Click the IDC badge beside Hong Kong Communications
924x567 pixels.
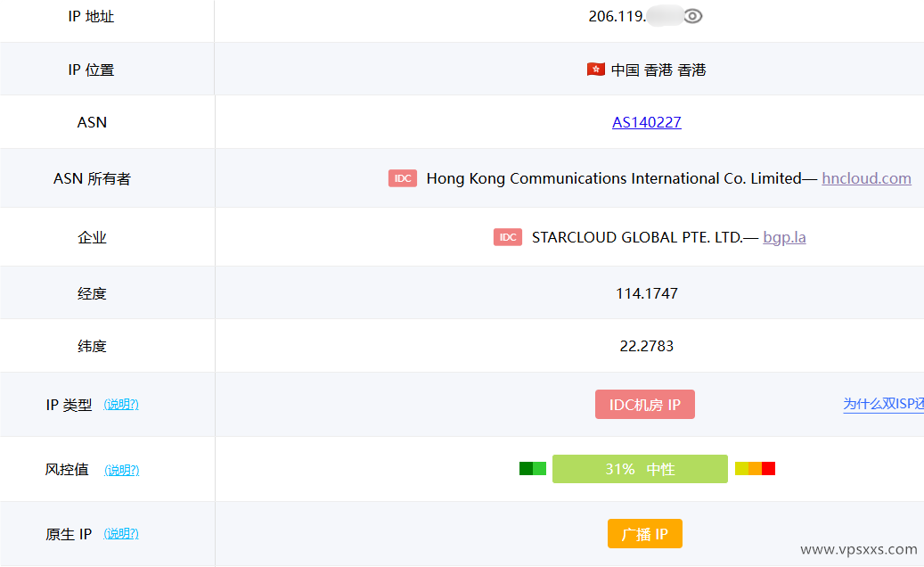(x=403, y=178)
